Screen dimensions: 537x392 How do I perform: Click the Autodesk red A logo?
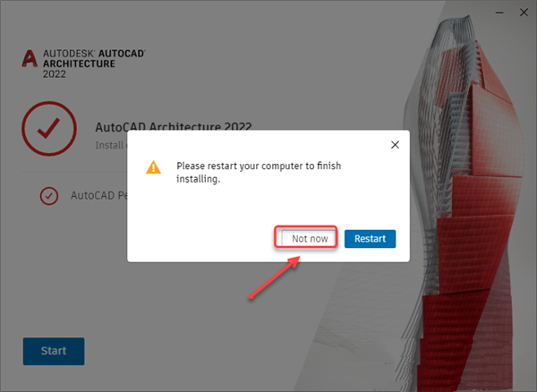(30, 58)
